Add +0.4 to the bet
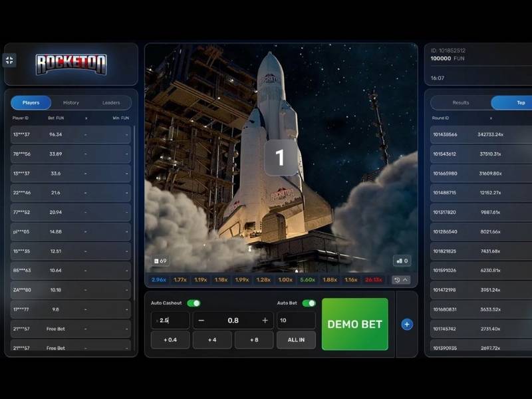Image resolution: width=532 pixels, height=399 pixels. pyautogui.click(x=170, y=340)
